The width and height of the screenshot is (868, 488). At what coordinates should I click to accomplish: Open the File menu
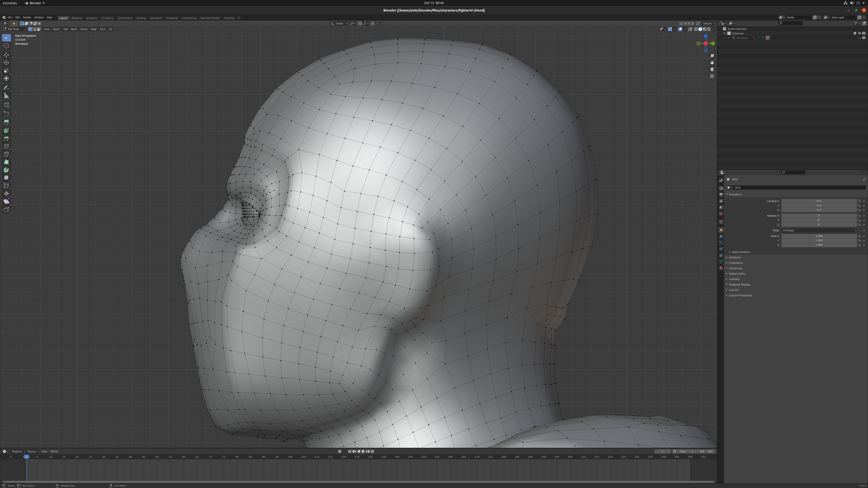click(10, 18)
